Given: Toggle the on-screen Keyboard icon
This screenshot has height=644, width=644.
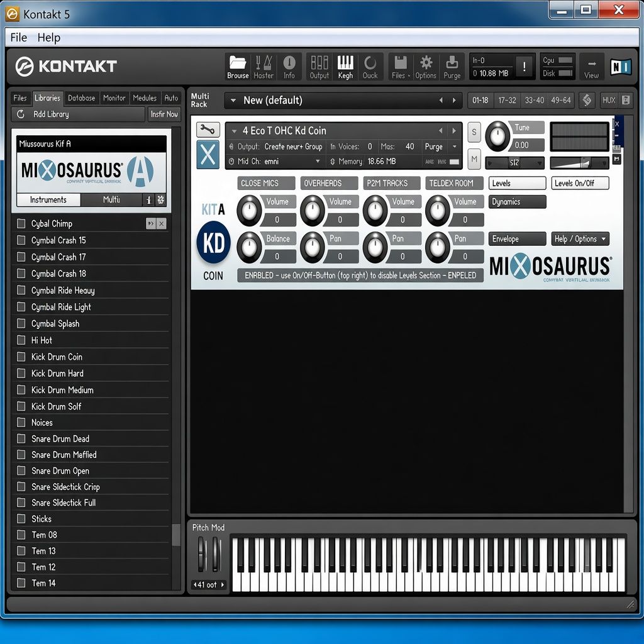Looking at the screenshot, I should click(x=345, y=62).
